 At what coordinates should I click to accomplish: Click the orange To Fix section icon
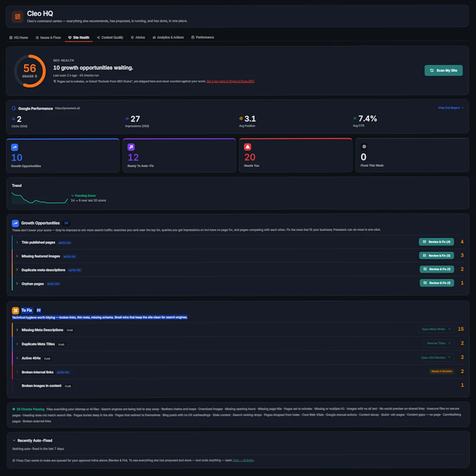[15, 311]
